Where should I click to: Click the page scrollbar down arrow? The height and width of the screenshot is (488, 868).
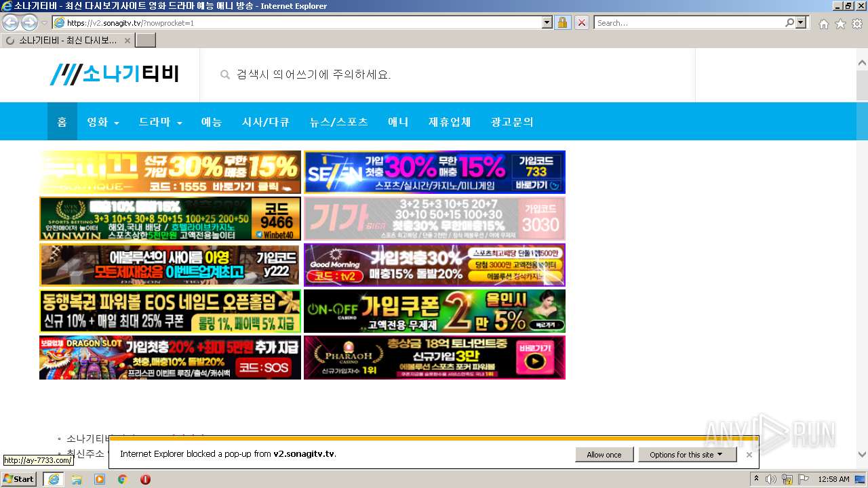(862, 454)
